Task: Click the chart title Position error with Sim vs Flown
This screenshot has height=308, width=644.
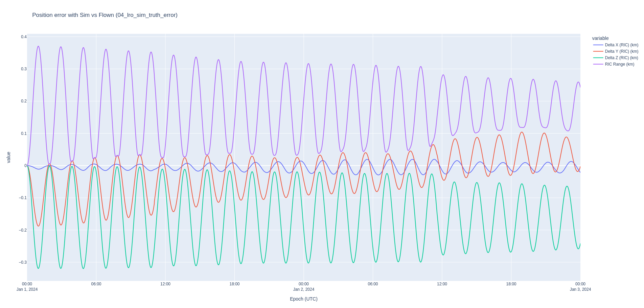Action: click(105, 15)
